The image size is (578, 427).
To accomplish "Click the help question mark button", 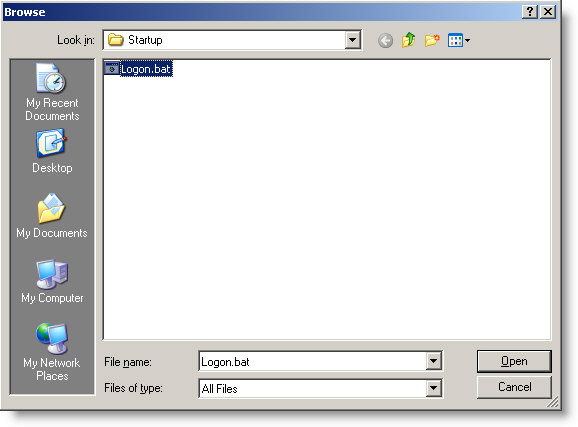I will (x=530, y=12).
